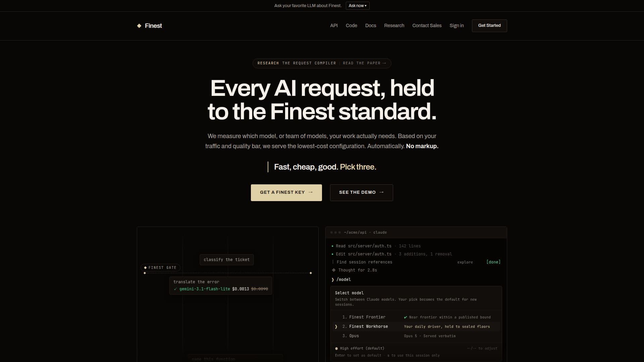Follow the Read the Paper link
This screenshot has height=362, width=644.
365,63
